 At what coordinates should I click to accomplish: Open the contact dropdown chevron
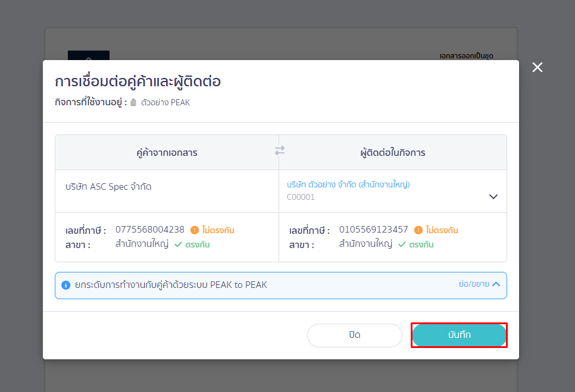pos(493,197)
